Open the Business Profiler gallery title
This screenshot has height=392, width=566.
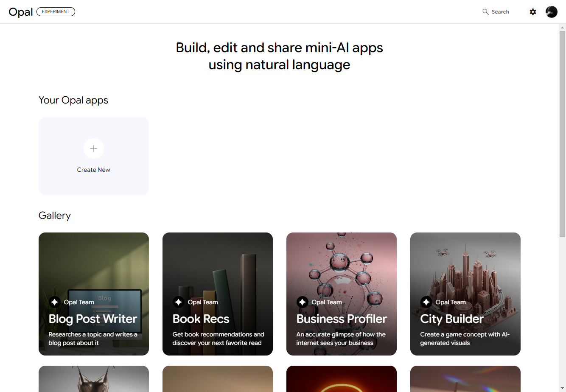point(342,319)
